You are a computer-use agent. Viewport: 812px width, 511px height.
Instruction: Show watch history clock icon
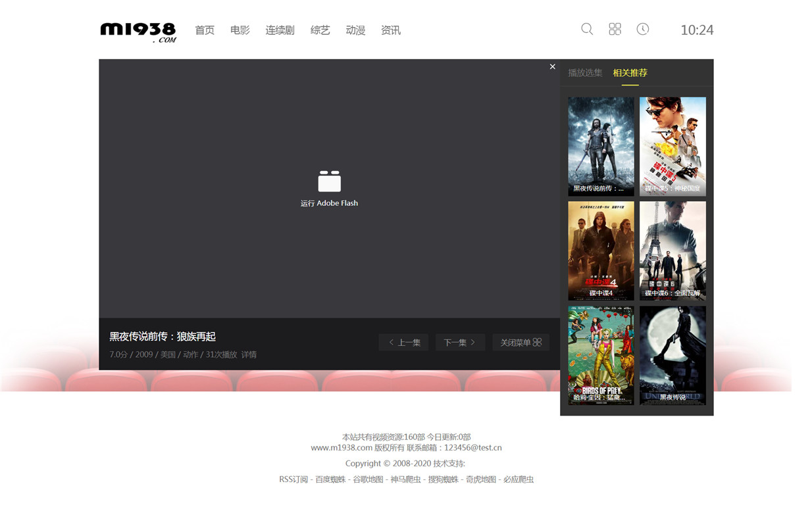pos(643,29)
